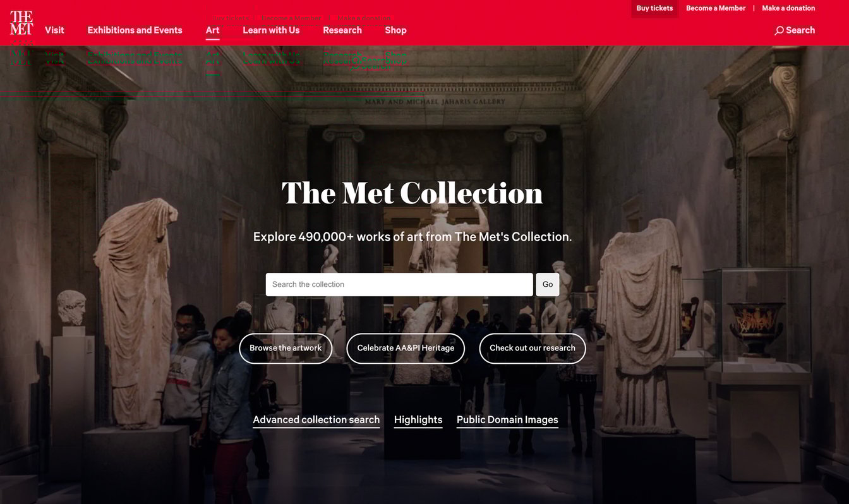Screen dimensions: 849x504
Task: Click Check out our research button
Action: (x=533, y=348)
